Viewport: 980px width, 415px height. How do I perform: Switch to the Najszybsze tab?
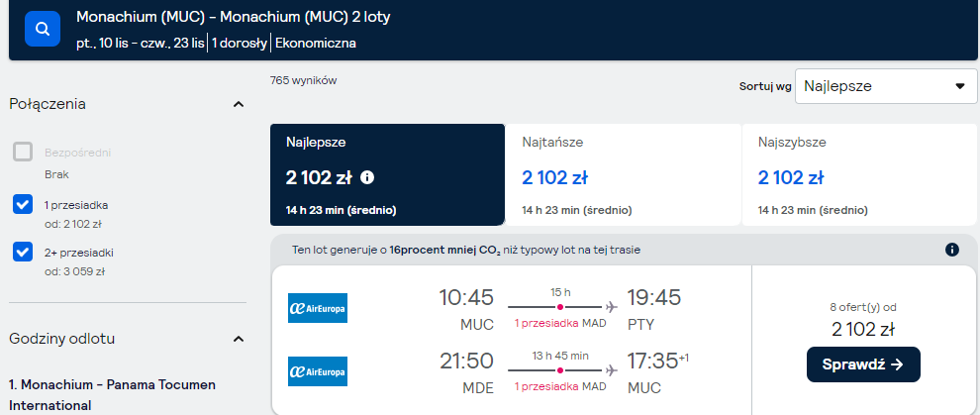coord(859,175)
